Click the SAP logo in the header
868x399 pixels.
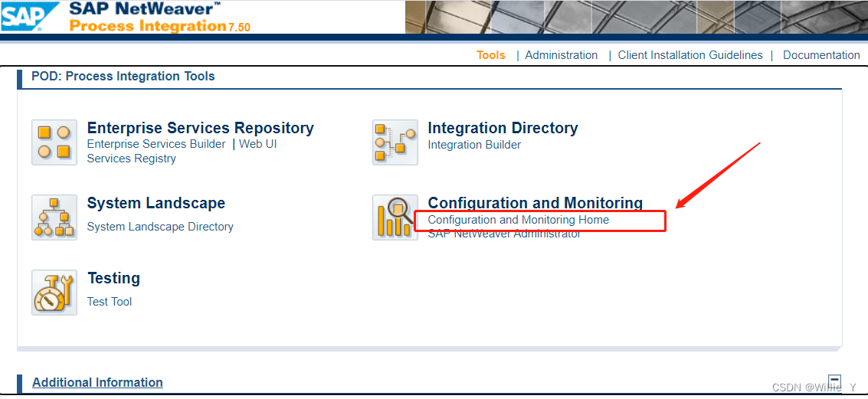30,16
